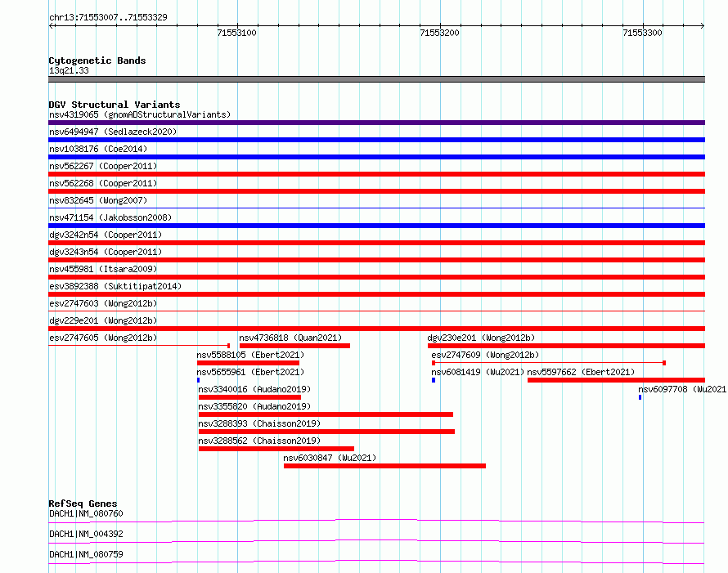Viewport: 728px width, 573px height.
Task: Open variant nsv3288393 (Chaisson2019)
Action: pos(259,423)
